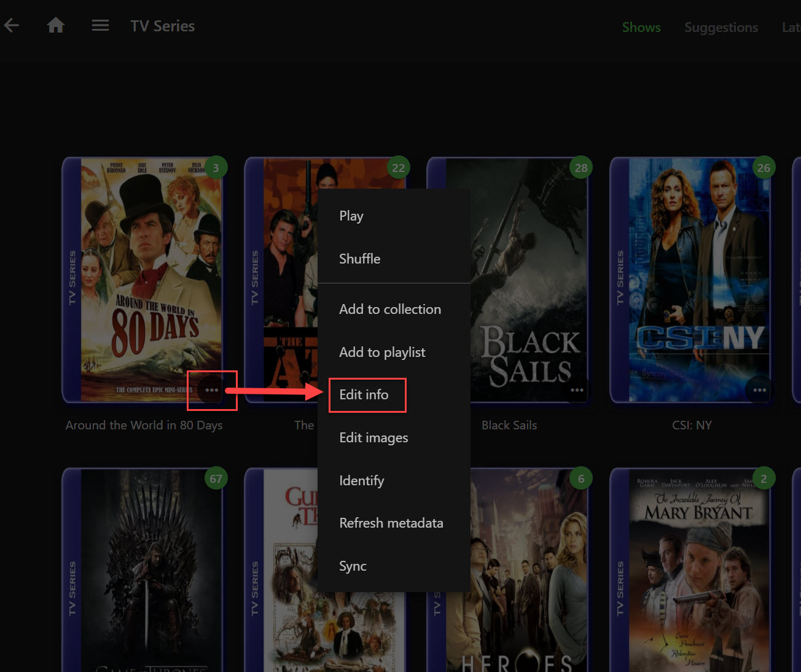The height and width of the screenshot is (672, 801).
Task: Click the episode count badge '26'
Action: coord(764,168)
